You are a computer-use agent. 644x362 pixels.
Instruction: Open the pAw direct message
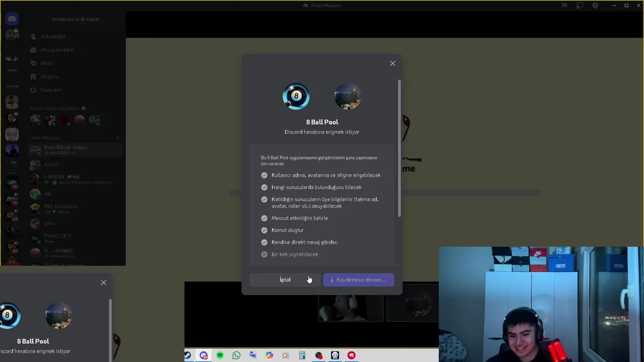pyautogui.click(x=75, y=223)
